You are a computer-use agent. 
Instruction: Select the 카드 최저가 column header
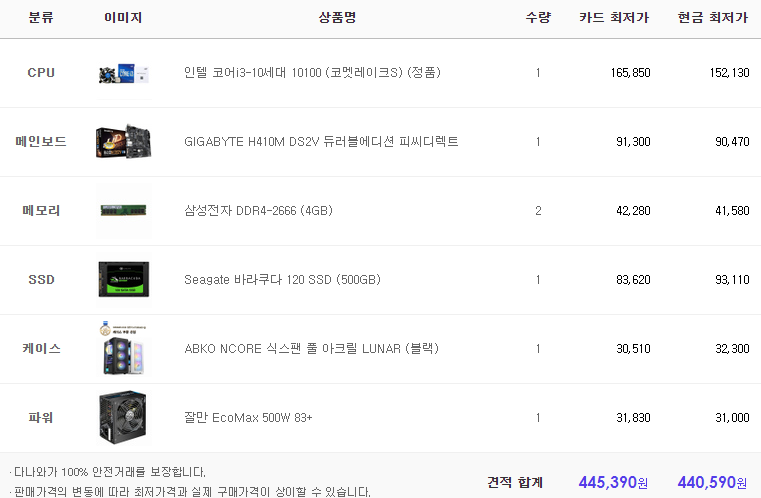(614, 17)
